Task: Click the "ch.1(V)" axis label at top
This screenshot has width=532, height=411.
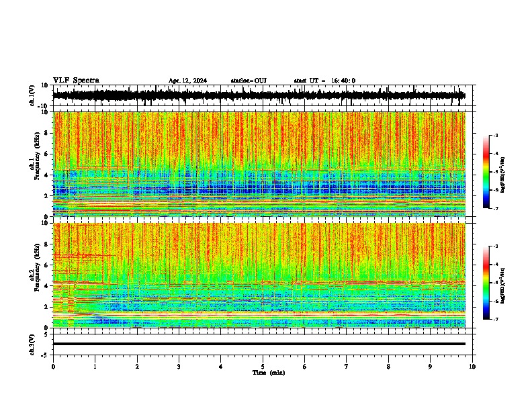Action: click(x=32, y=95)
